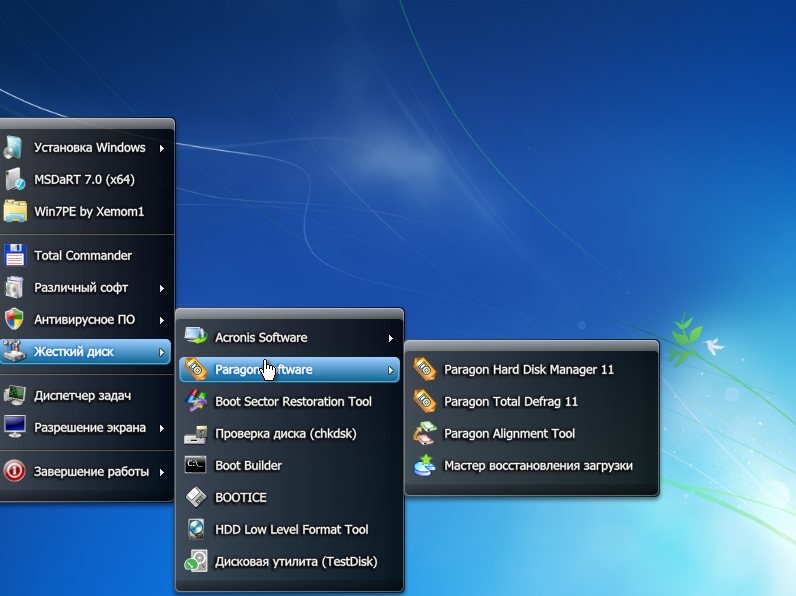The image size is (796, 596).
Task: Click the red Завершение работы power icon
Action: pyautogui.click(x=14, y=472)
